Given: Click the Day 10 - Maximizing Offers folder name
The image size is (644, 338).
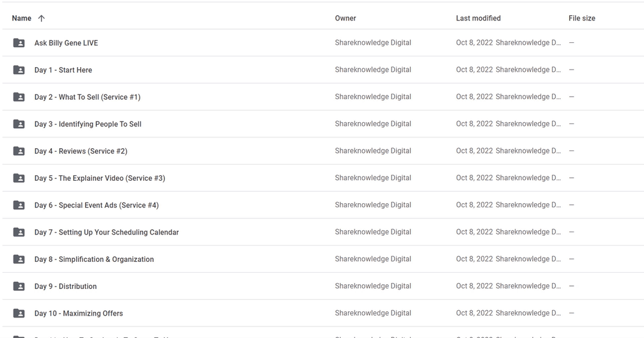Looking at the screenshot, I should tap(79, 313).
